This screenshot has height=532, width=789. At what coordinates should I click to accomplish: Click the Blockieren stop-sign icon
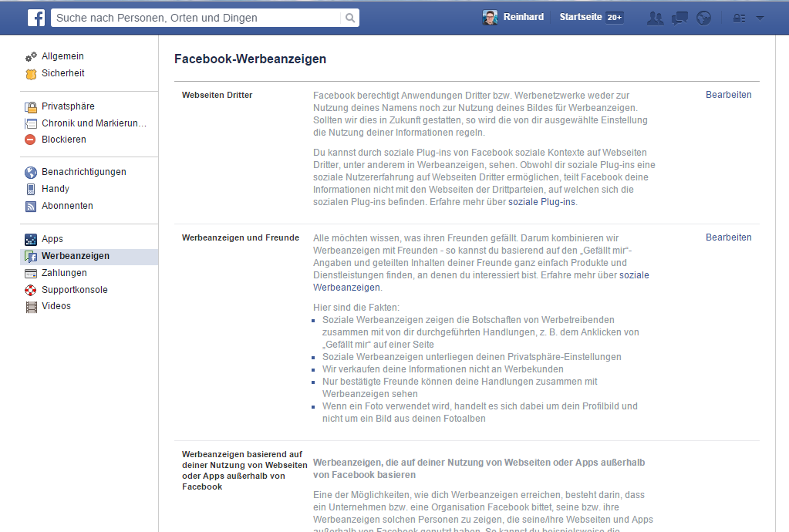pos(29,139)
